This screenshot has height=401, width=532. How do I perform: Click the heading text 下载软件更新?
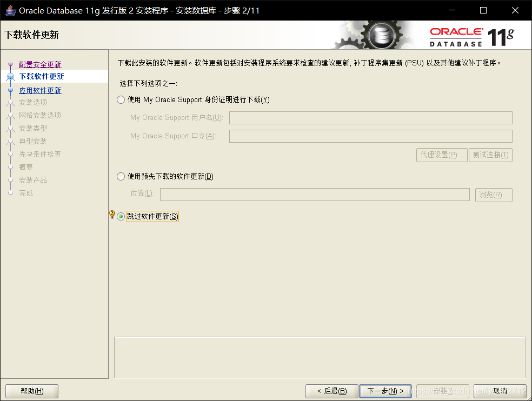[x=31, y=35]
